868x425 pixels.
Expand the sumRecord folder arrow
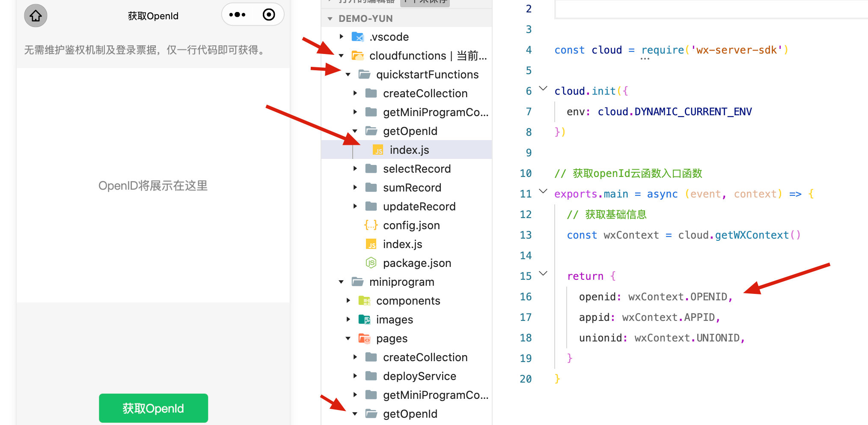[355, 188]
